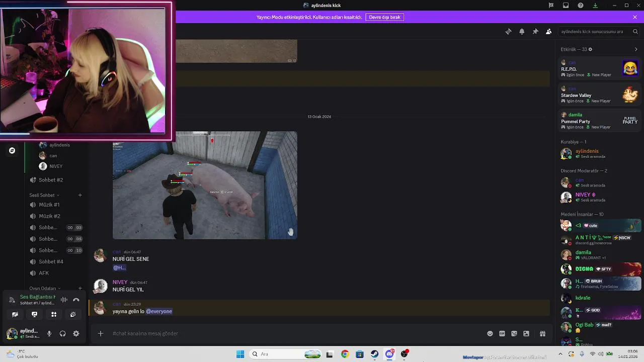Open the Threads icon in channel header
The image size is (644, 362).
508,31
